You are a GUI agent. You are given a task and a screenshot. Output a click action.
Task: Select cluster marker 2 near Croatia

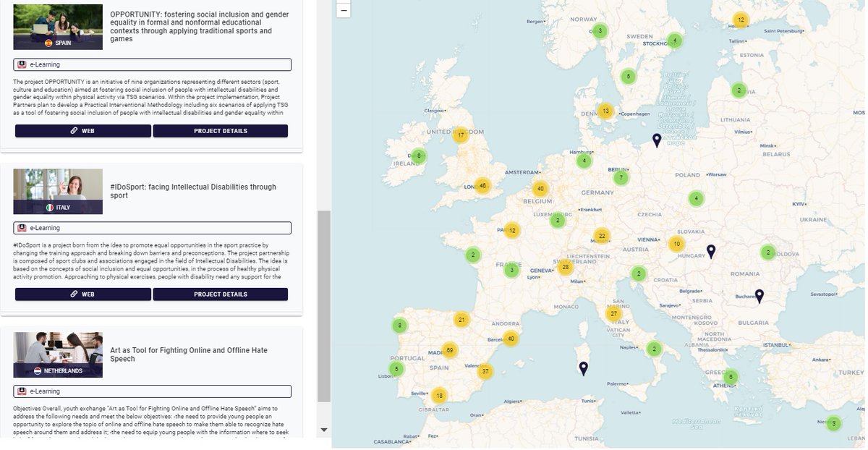tap(638, 273)
